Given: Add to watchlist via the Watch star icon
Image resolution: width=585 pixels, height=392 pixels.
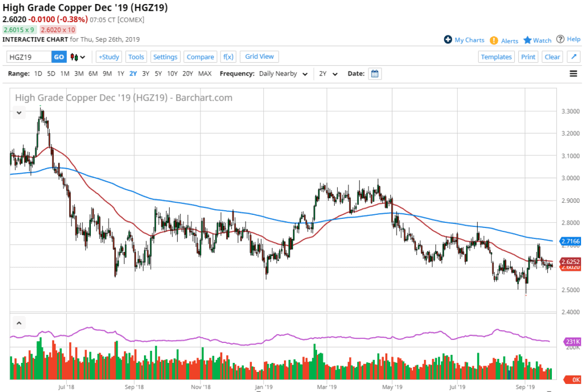Looking at the screenshot, I should [527, 40].
